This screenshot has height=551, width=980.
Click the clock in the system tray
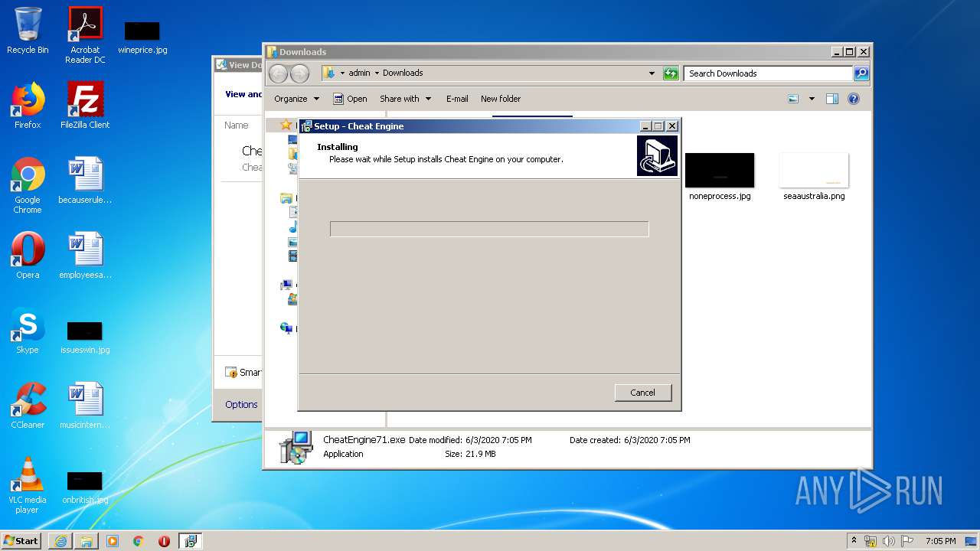click(x=940, y=541)
